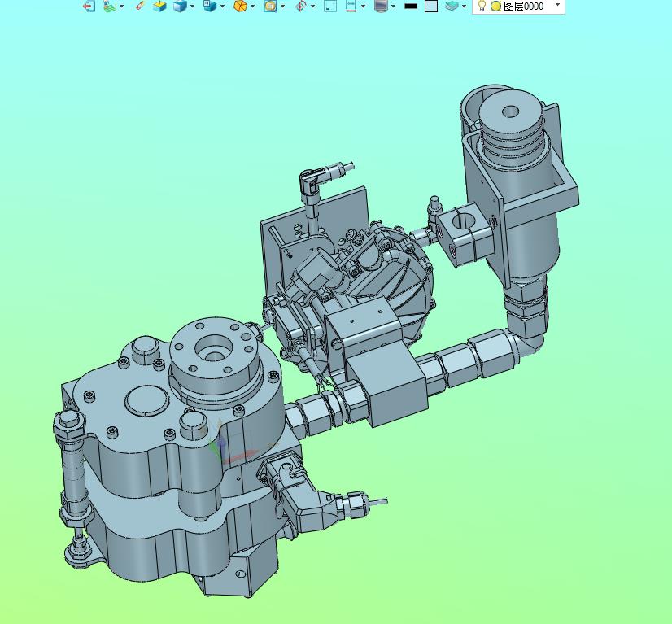Screen dimensions: 672x624
Task: Open the sketch plane icon's dropdown arrow
Action: pyautogui.click(x=122, y=6)
